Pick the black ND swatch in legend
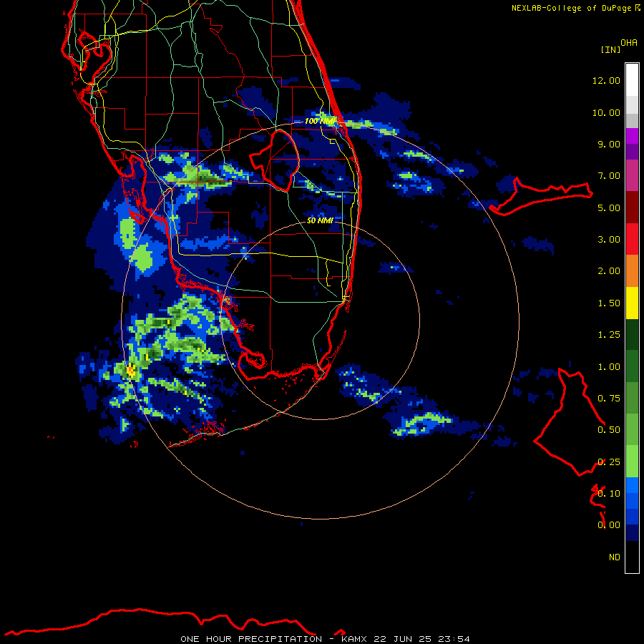This screenshot has height=644, width=644. 632,557
